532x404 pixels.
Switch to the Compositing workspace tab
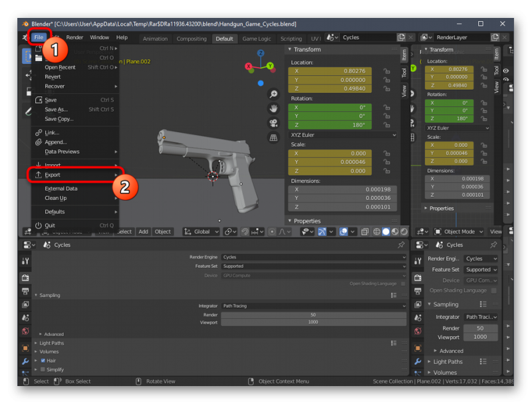(192, 39)
